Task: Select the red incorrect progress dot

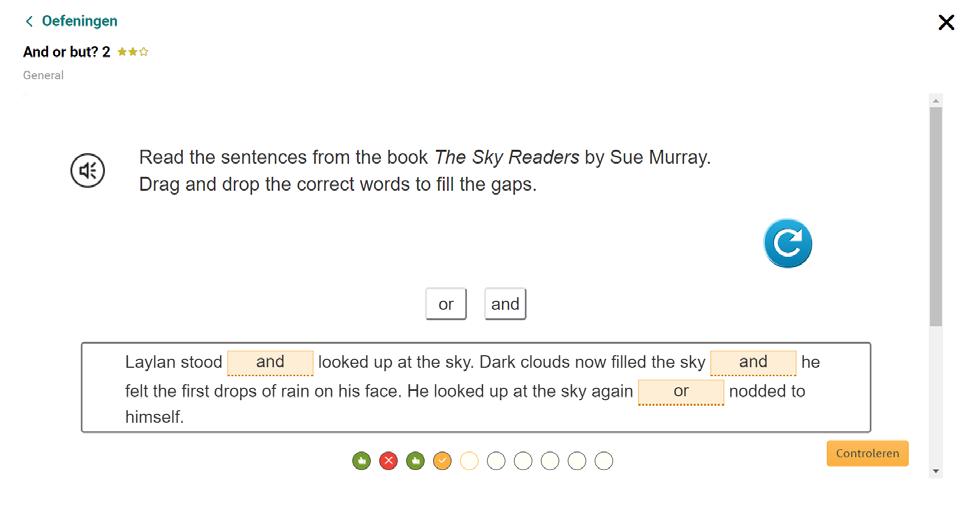Action: click(x=388, y=461)
